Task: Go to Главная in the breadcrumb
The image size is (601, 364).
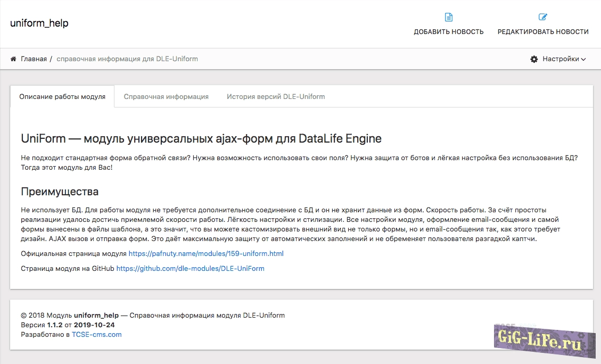Action: tap(34, 59)
